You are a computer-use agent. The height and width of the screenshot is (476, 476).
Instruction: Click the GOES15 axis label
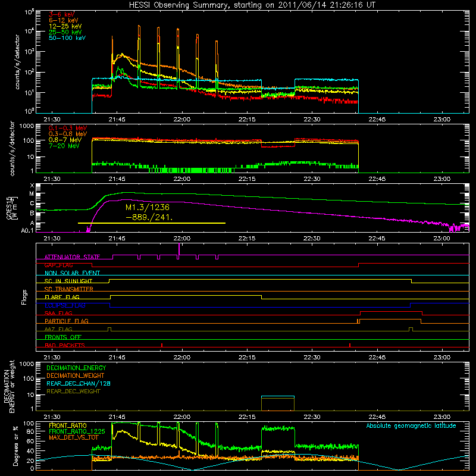click(9, 207)
